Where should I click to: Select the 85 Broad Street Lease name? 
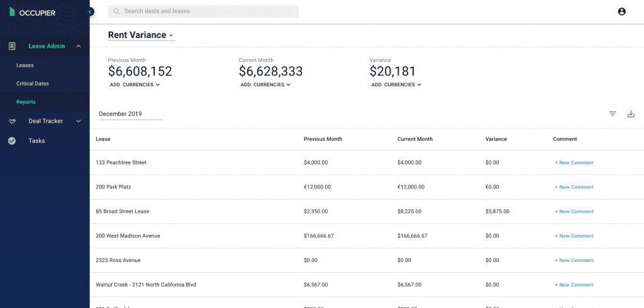123,212
